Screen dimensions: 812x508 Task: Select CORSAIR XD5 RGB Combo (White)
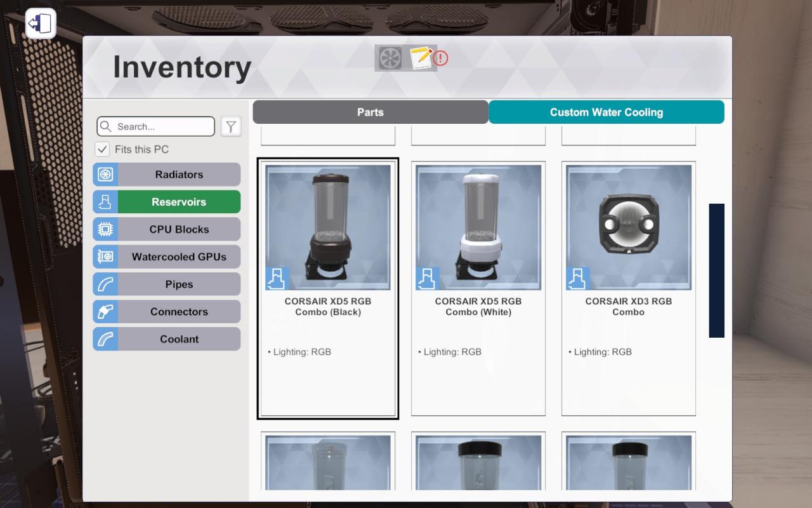[x=478, y=288]
